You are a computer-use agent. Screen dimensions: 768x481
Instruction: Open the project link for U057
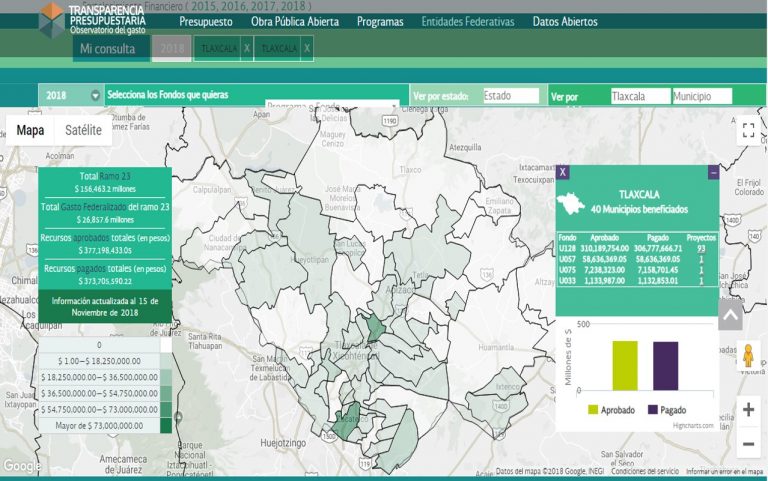click(701, 259)
